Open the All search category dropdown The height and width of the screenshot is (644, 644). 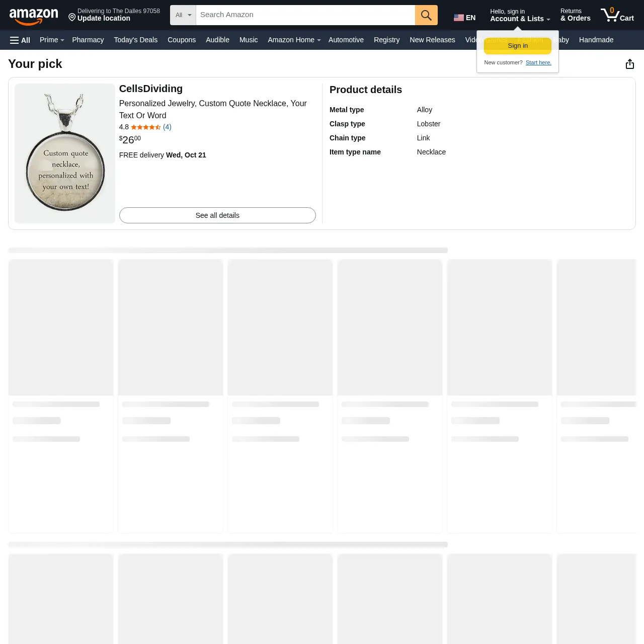click(x=183, y=15)
